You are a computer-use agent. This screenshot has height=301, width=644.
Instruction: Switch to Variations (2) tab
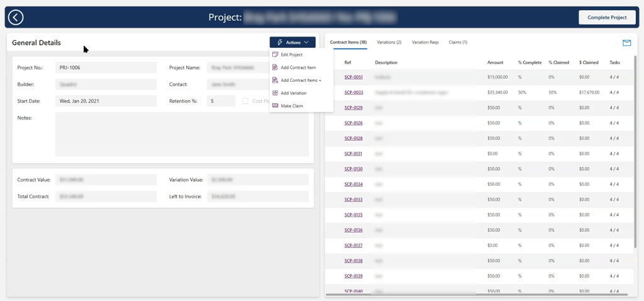coord(389,42)
